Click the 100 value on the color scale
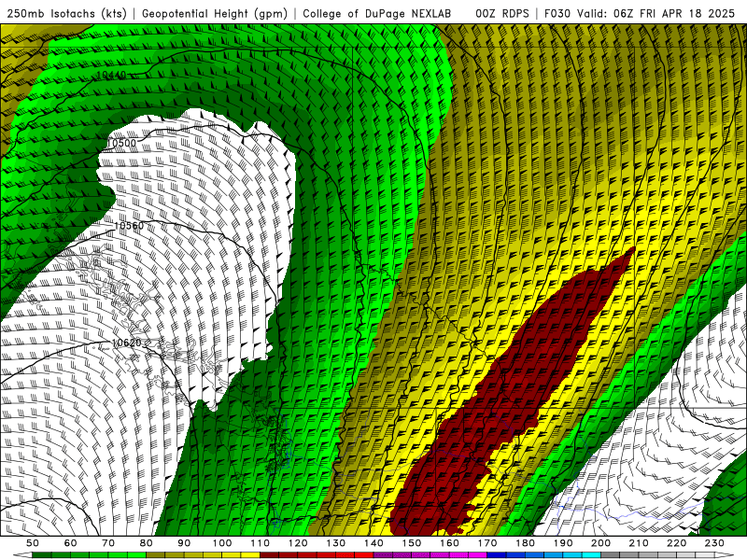747x560 pixels. click(x=222, y=543)
